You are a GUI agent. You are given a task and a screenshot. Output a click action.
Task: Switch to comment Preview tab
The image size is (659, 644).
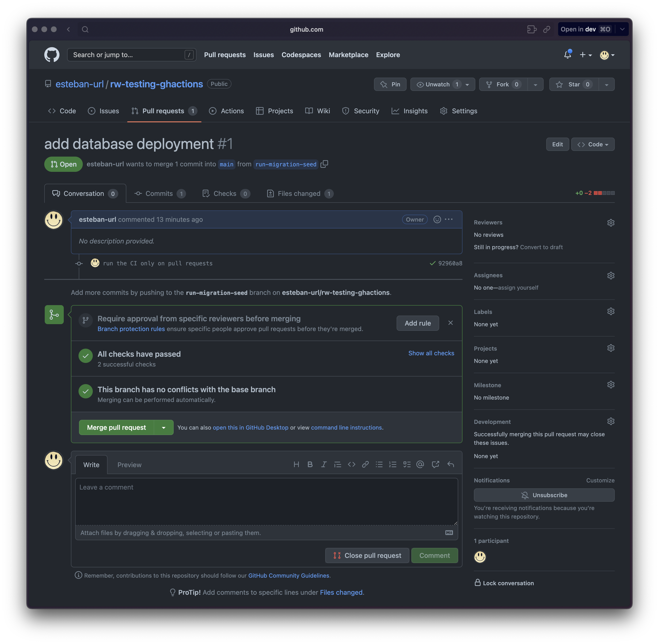point(129,465)
